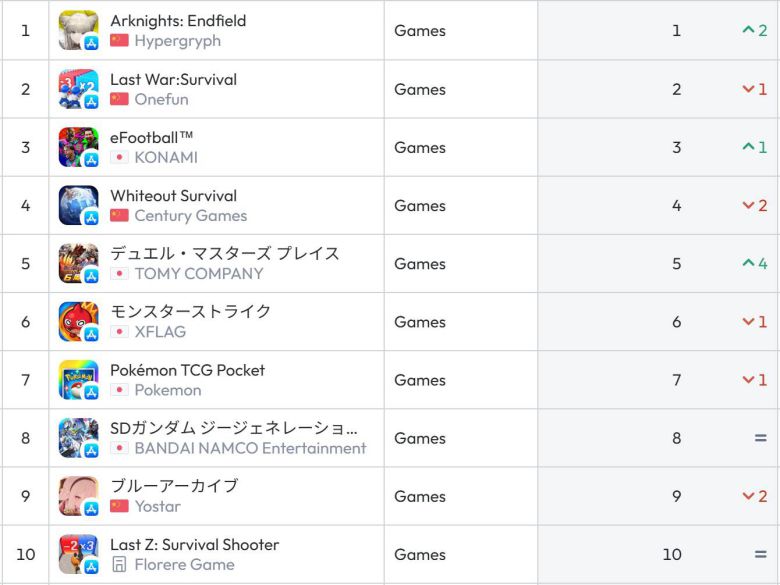Open the Arknights: Endfield title link

178,21
